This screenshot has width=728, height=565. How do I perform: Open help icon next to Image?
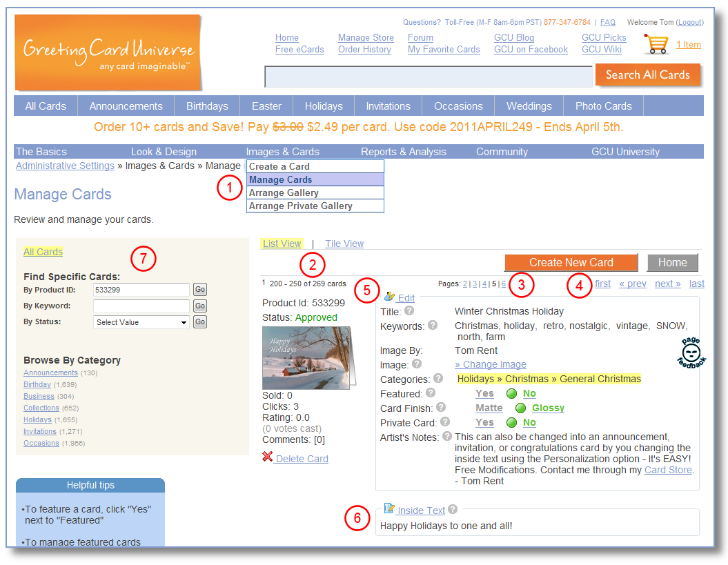[417, 364]
